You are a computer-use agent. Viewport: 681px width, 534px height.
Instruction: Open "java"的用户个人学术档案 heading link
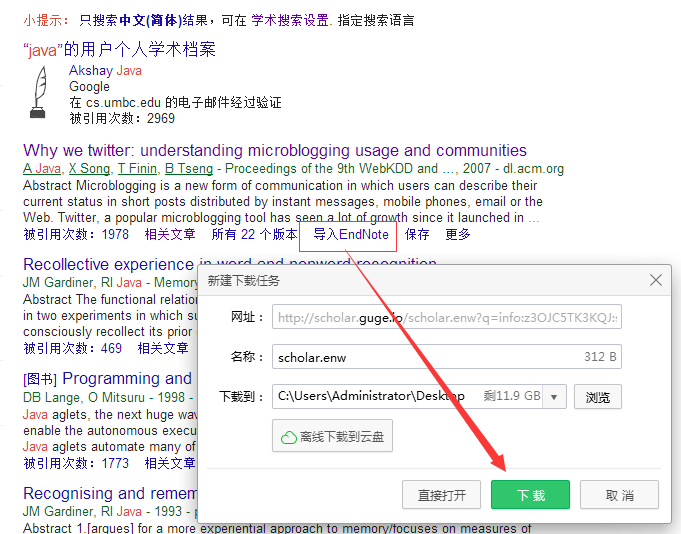click(119, 49)
